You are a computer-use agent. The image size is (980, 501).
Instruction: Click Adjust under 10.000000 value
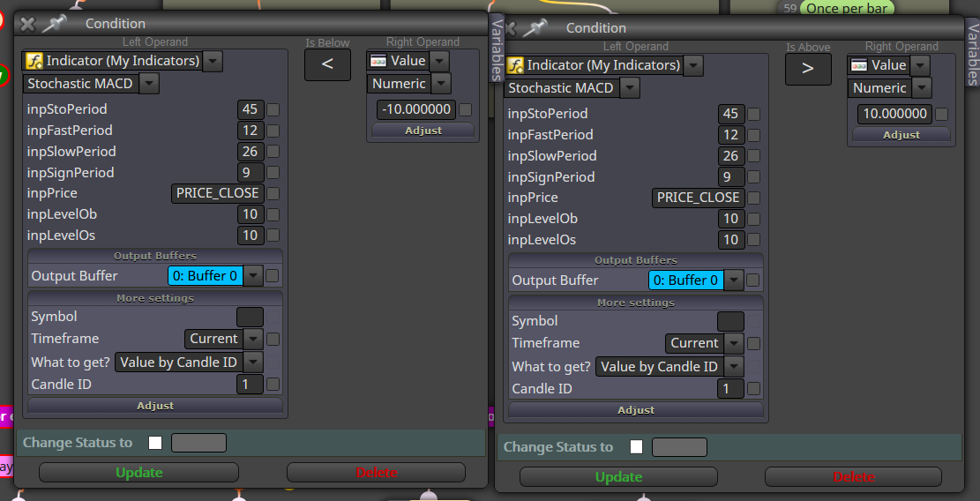coord(901,135)
